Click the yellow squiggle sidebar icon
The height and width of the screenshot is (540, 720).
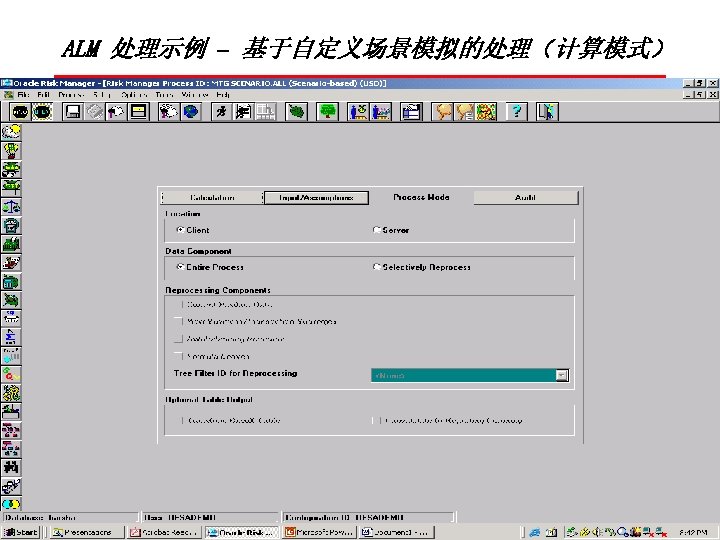click(11, 394)
